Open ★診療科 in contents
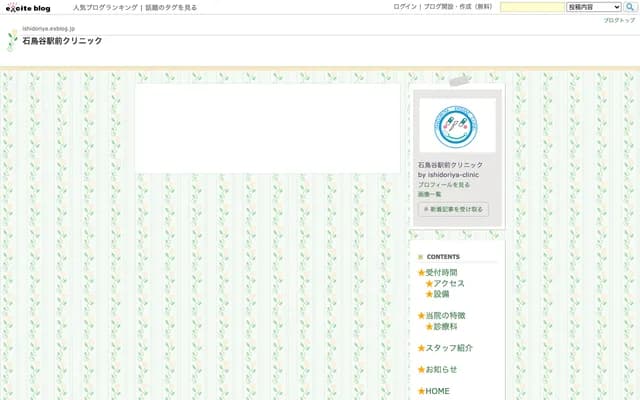Image resolution: width=640 pixels, height=400 pixels. coord(441,327)
